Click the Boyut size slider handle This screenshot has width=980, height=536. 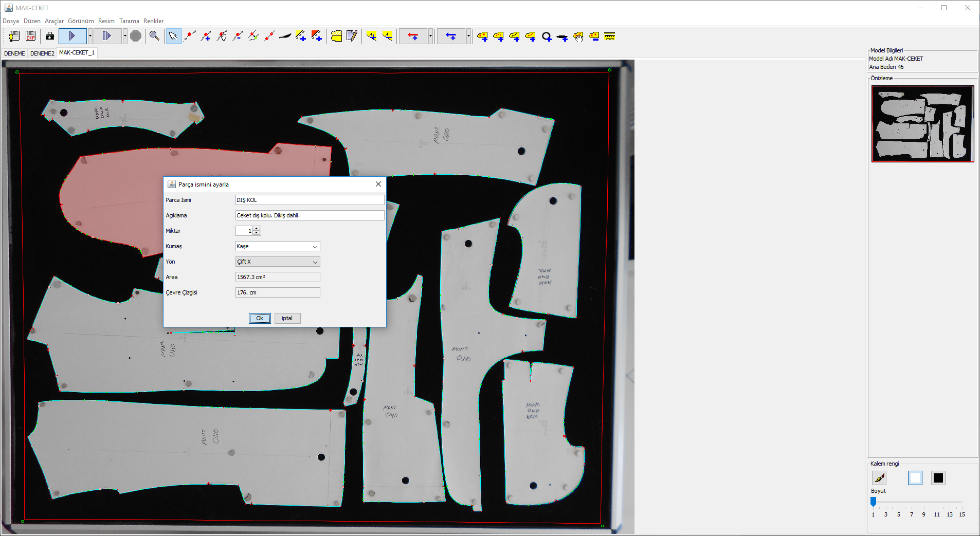point(873,502)
